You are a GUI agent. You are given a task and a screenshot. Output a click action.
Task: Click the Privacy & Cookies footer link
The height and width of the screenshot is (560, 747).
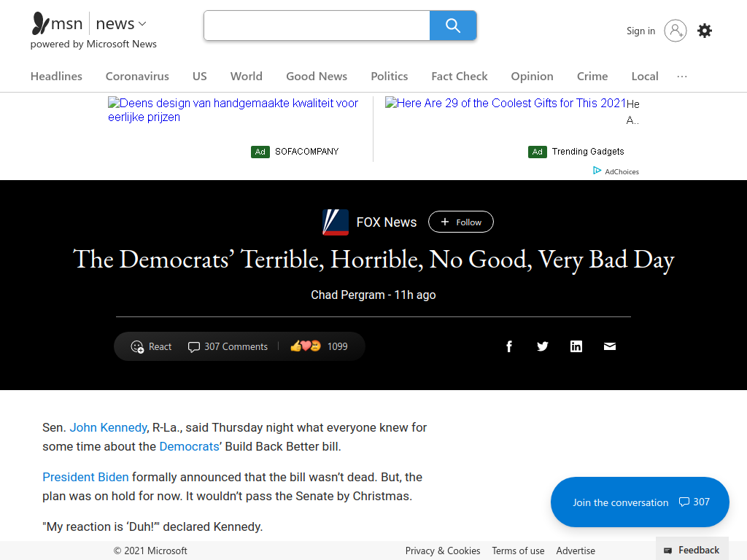(x=443, y=551)
